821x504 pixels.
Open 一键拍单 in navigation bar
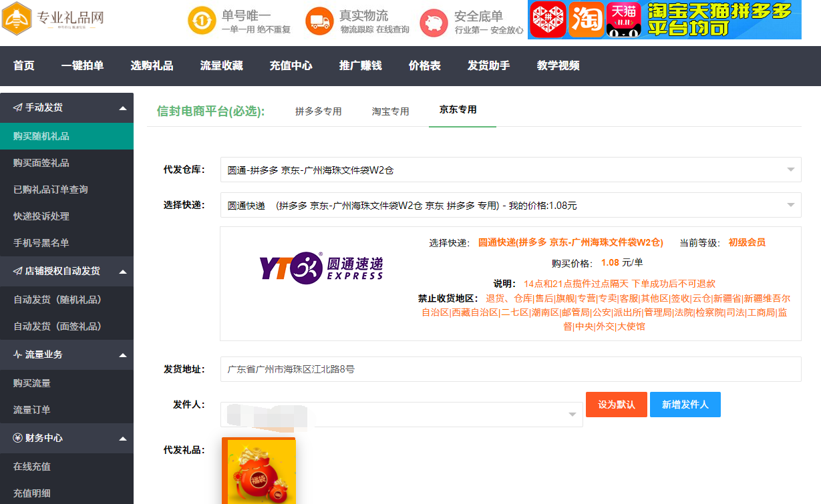(82, 65)
